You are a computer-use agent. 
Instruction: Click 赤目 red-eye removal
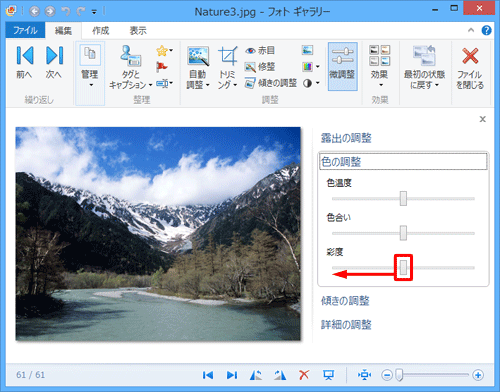tap(260, 50)
